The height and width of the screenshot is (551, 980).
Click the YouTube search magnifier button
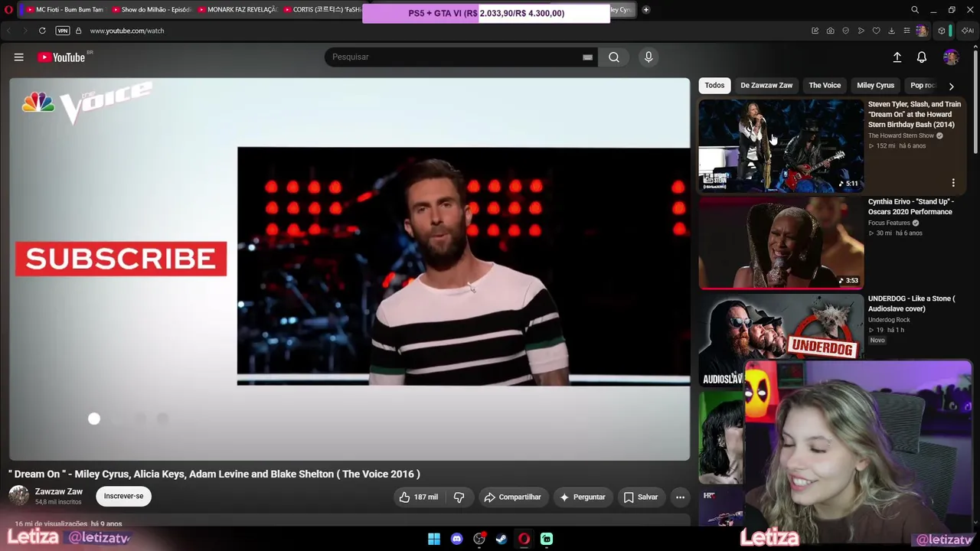(614, 57)
